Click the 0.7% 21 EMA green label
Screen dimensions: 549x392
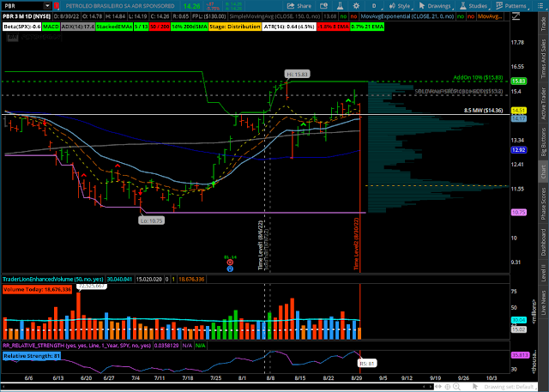[367, 27]
